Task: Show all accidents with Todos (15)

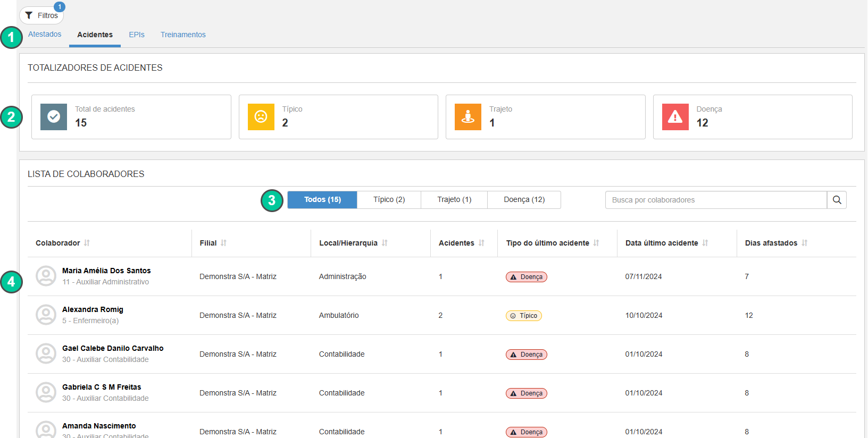Action: pyautogui.click(x=322, y=200)
